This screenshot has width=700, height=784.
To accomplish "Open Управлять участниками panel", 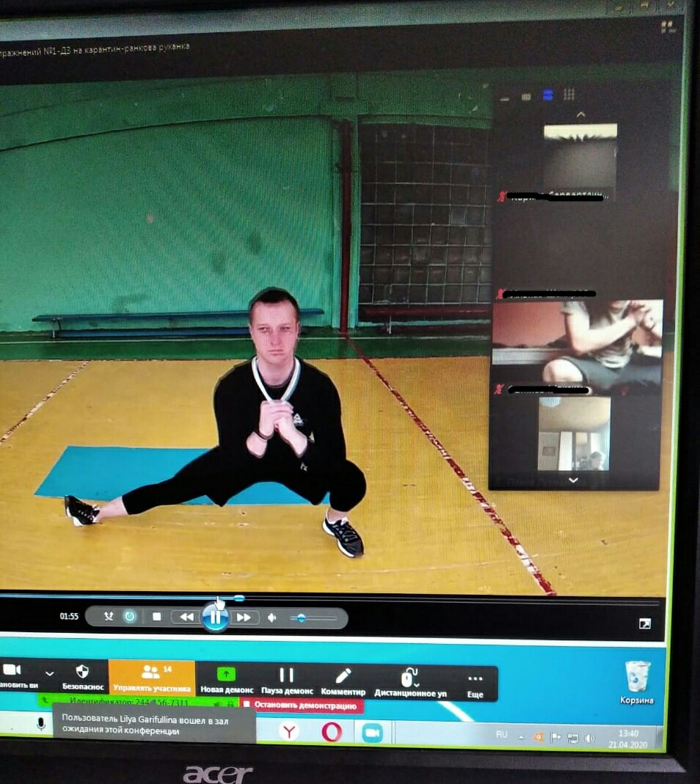I will pos(152,678).
